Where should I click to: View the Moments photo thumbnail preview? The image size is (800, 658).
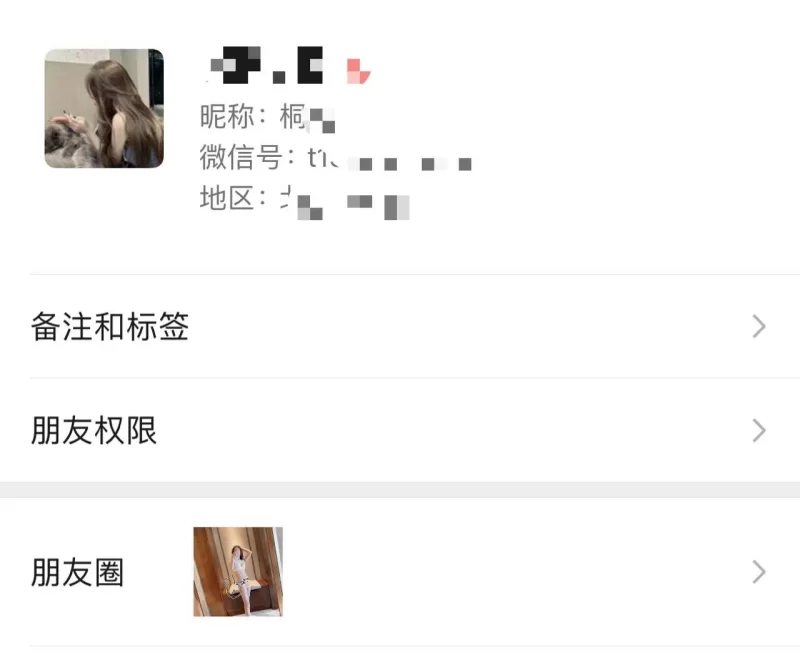238,572
